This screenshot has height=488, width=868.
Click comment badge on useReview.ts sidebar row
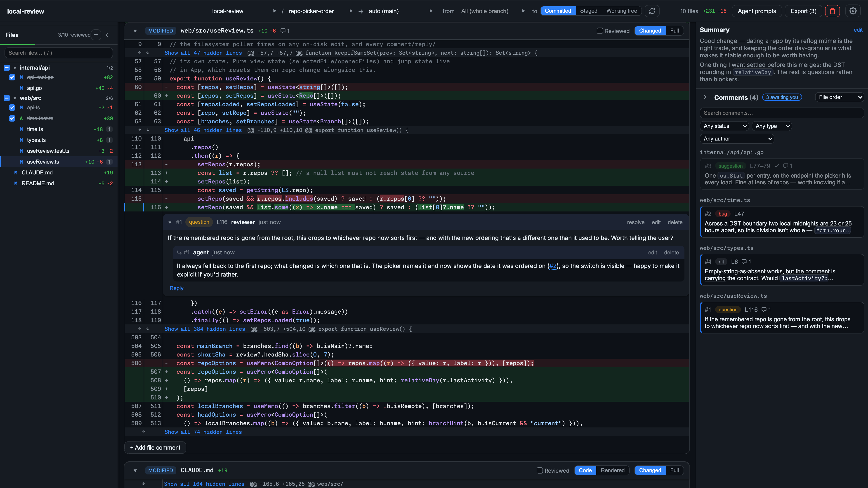click(109, 162)
